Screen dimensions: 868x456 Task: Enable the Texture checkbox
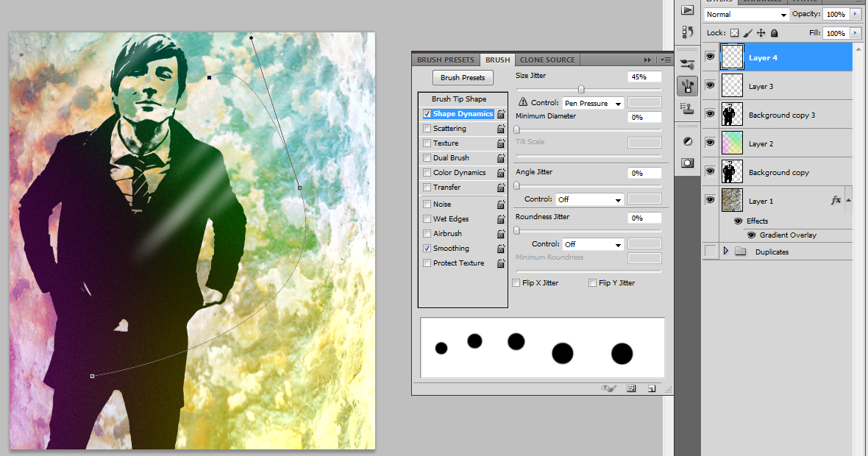[x=427, y=143]
